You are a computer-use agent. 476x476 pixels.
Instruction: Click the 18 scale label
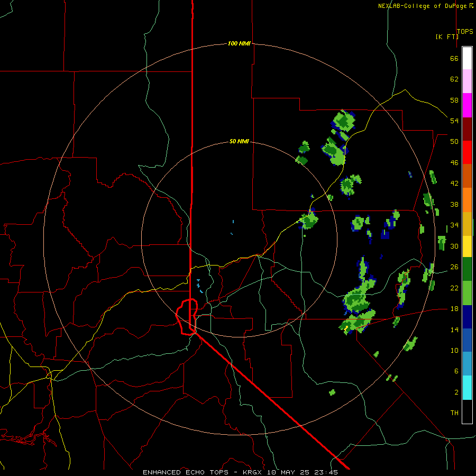[x=454, y=309]
